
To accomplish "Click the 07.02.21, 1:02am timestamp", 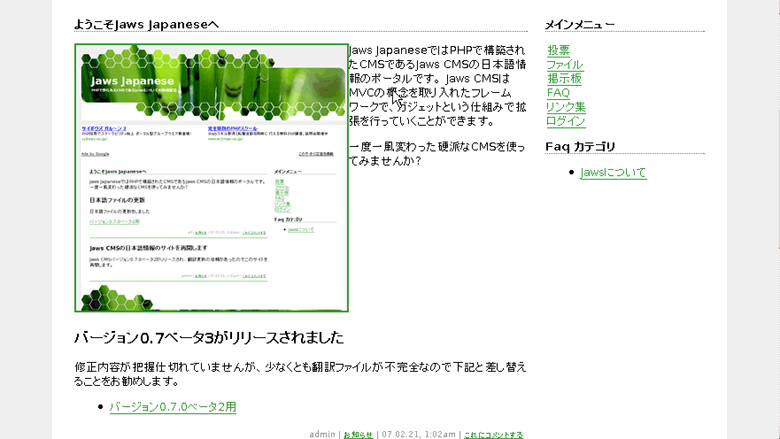I will [418, 435].
